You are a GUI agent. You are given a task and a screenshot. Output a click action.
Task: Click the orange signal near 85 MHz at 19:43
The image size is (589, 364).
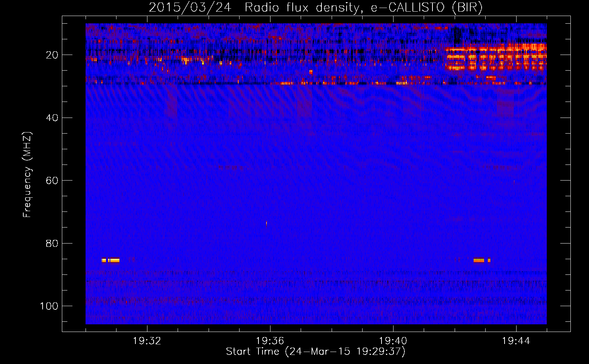[482, 260]
